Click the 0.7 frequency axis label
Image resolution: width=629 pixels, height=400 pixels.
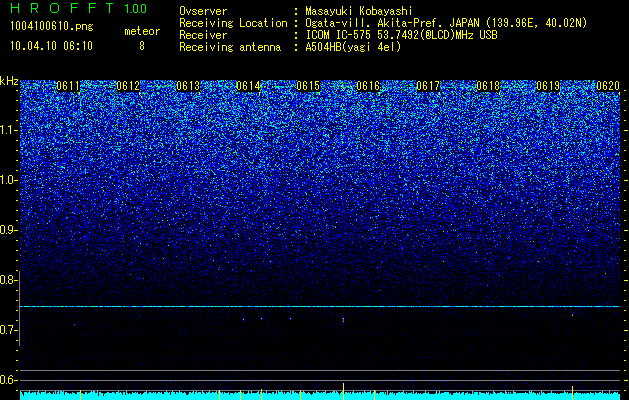click(x=9, y=330)
